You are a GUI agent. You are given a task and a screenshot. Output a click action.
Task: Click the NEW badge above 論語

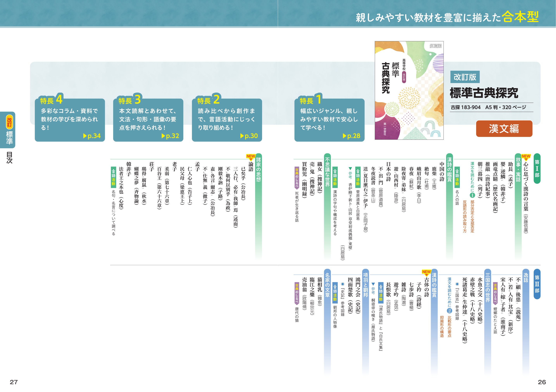coord(251,157)
